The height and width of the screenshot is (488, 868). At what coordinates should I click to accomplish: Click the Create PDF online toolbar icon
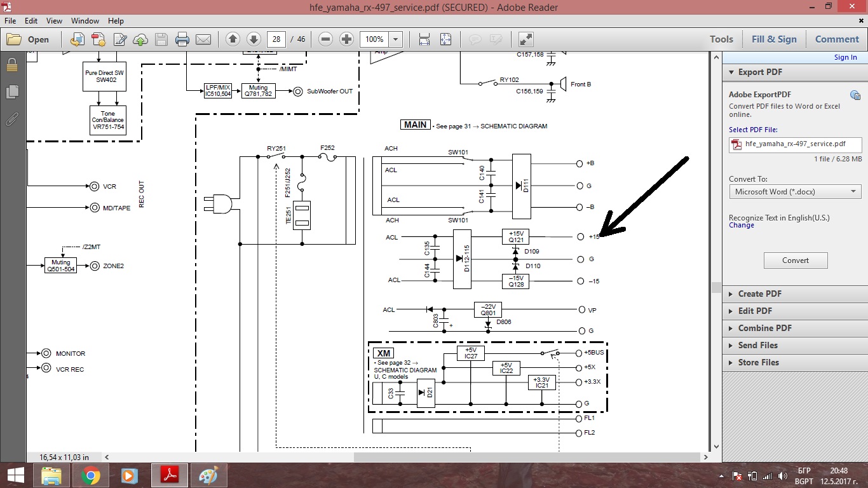coord(98,39)
